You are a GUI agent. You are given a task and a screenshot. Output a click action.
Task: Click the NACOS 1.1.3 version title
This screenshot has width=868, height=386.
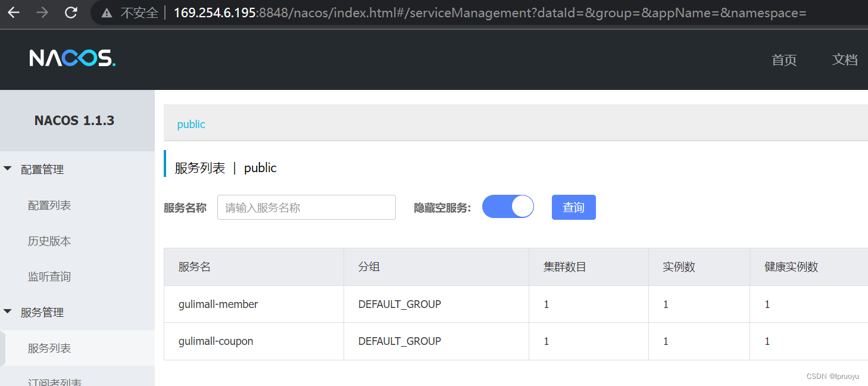(x=74, y=120)
